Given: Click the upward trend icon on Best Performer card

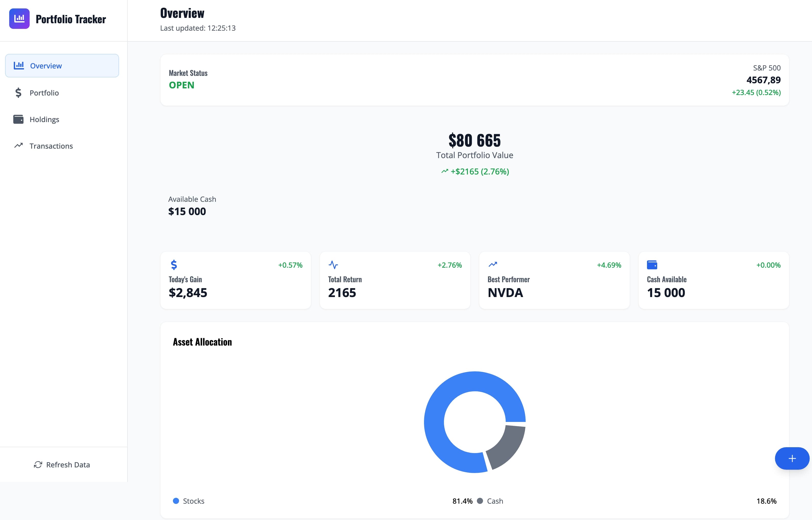Looking at the screenshot, I should [493, 265].
